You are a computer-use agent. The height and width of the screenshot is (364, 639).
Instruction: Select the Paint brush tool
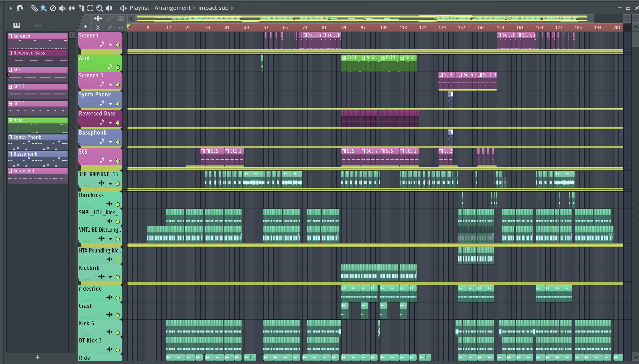(x=43, y=8)
